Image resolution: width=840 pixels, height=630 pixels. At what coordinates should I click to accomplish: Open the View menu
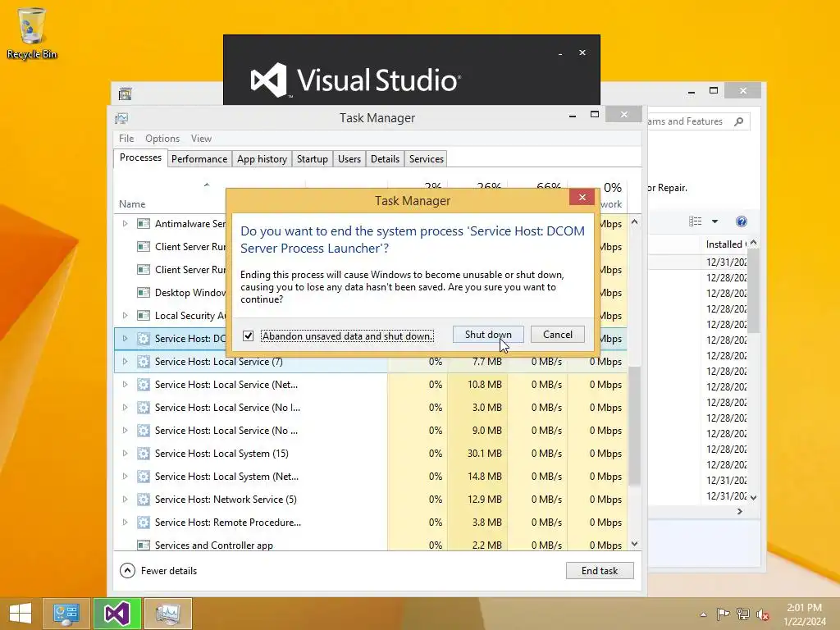(x=202, y=138)
